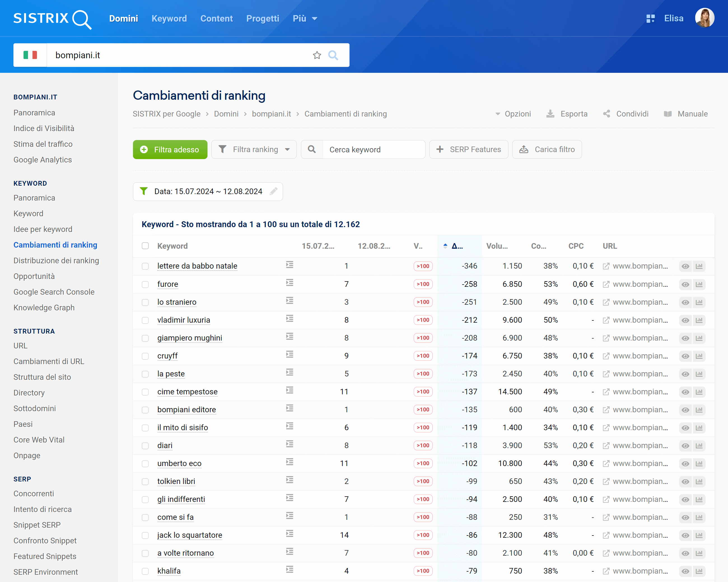Go to Distribuzione dei ranking in sidebar
The image size is (728, 582).
(56, 260)
